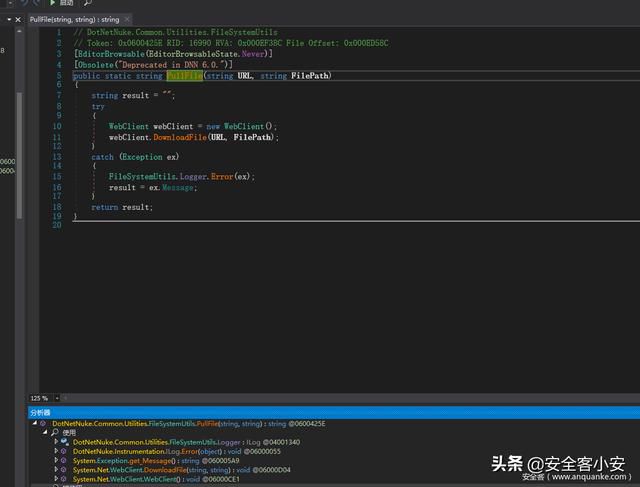Viewport: 640px width, 487px height.
Task: Select FileSystemUtils.Logger : ILog @04001340 row
Action: click(x=186, y=442)
